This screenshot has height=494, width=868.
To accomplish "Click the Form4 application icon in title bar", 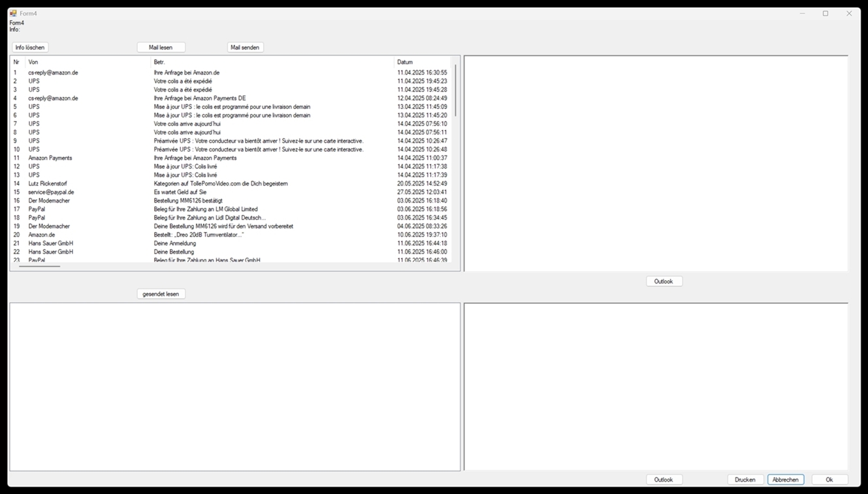I will click(x=13, y=13).
